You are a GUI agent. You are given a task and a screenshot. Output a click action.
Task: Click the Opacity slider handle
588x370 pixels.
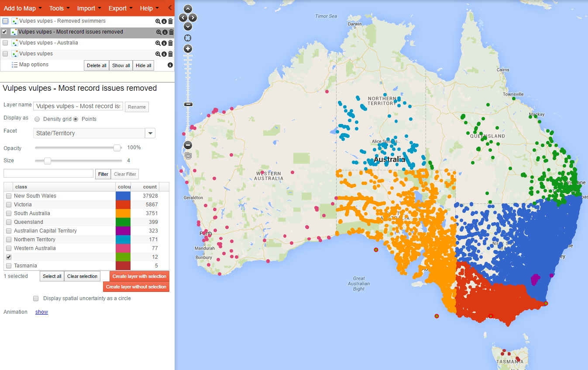117,148
